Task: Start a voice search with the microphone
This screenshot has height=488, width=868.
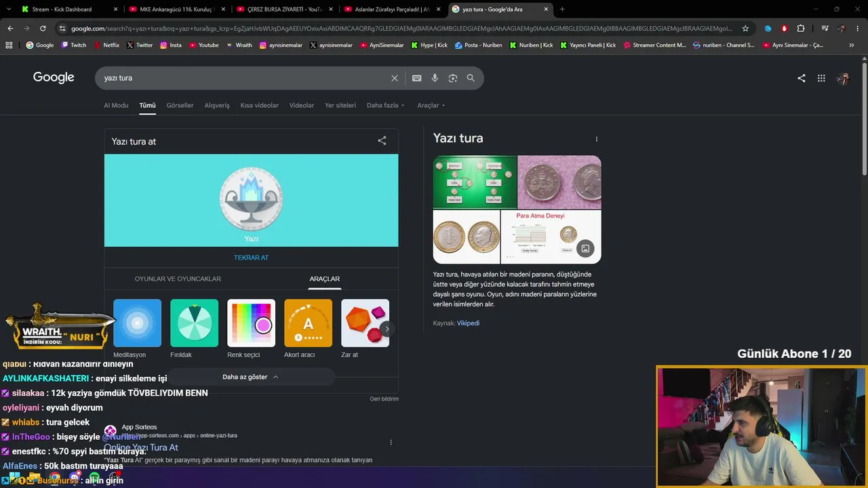Action: pyautogui.click(x=435, y=78)
